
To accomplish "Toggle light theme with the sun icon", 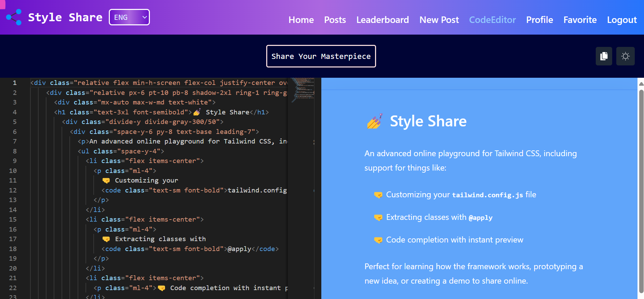I will (626, 56).
